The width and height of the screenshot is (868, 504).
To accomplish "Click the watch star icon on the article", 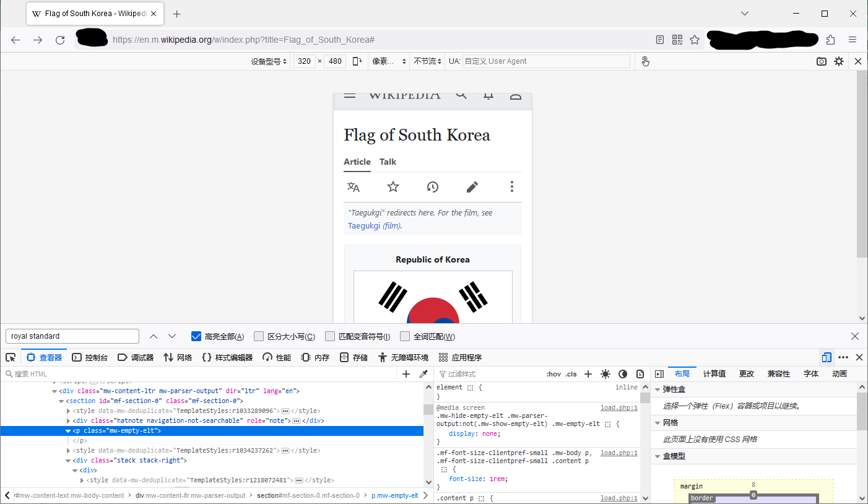I will [x=393, y=187].
